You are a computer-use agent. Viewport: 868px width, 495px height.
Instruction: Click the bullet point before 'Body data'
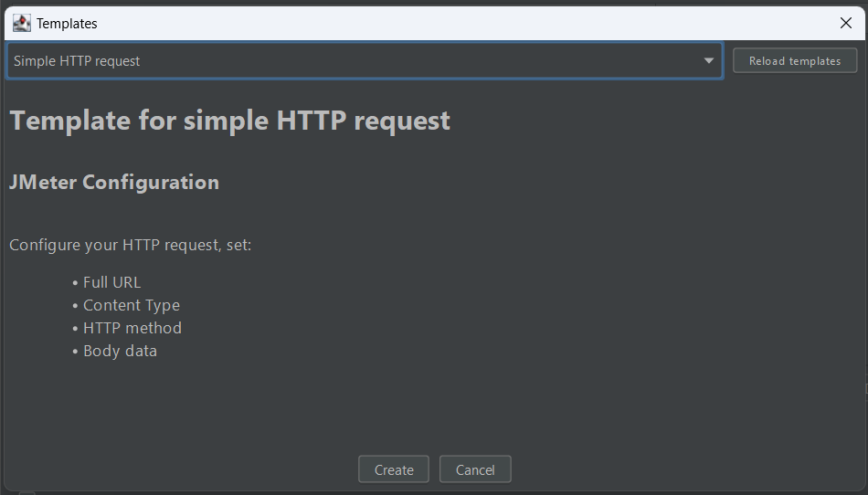[75, 352]
